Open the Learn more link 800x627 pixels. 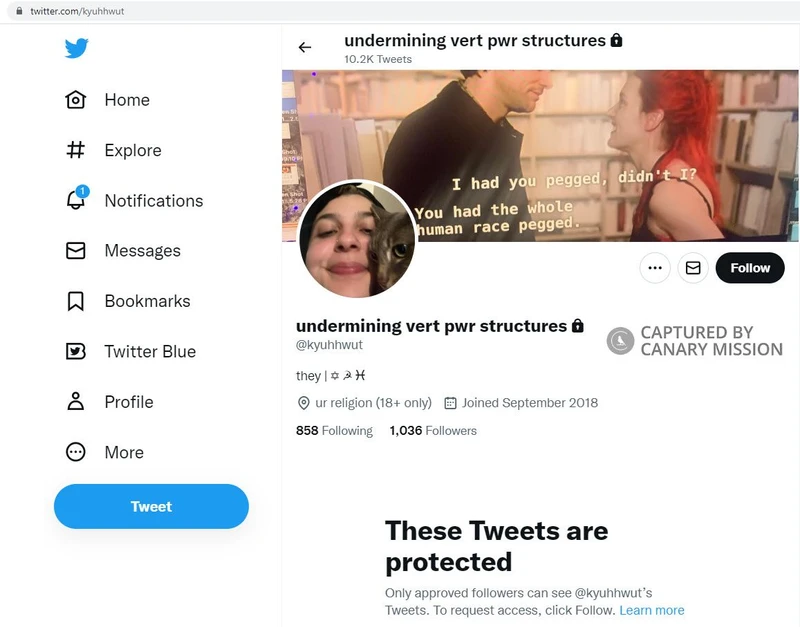click(651, 610)
